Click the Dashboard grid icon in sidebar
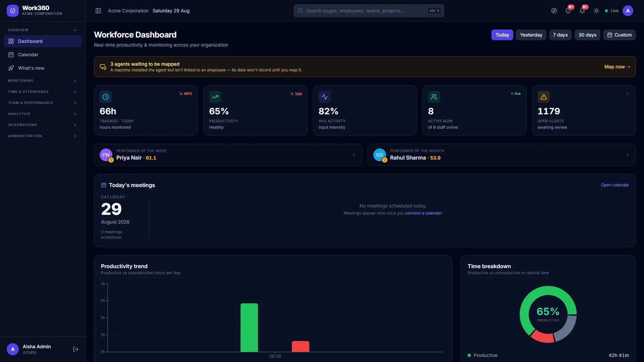Image resolution: width=644 pixels, height=362 pixels. click(x=11, y=41)
